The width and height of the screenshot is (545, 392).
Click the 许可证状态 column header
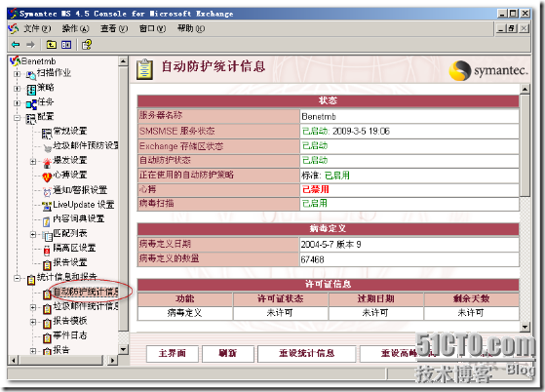click(x=280, y=298)
